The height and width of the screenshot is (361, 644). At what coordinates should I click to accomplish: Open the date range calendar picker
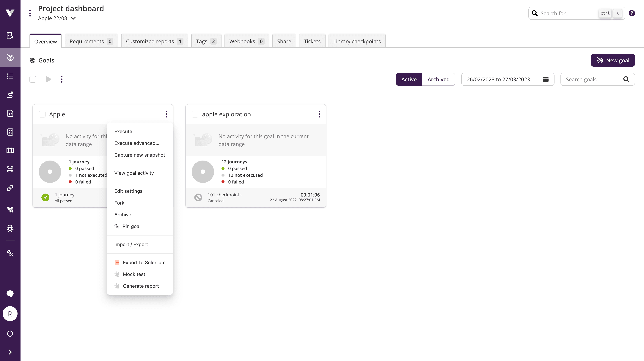click(546, 79)
